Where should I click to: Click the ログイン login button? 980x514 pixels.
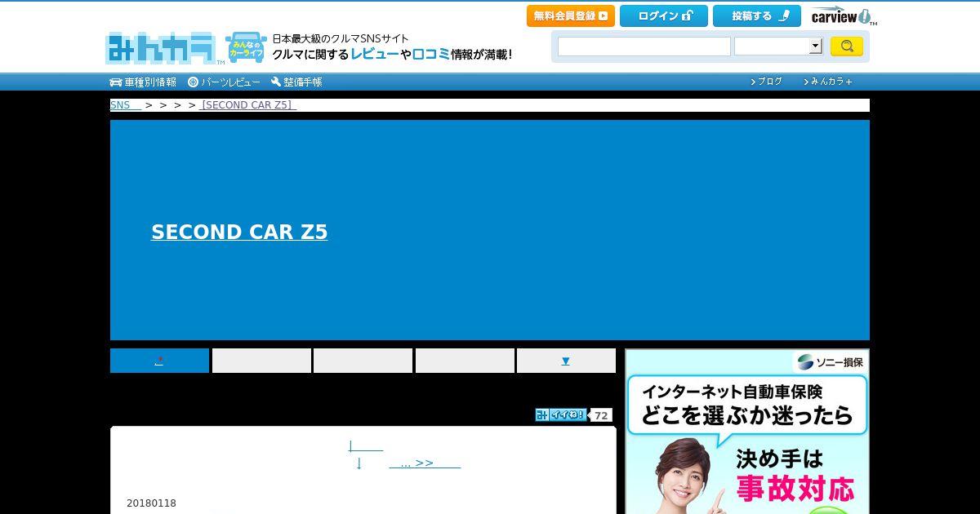664,16
